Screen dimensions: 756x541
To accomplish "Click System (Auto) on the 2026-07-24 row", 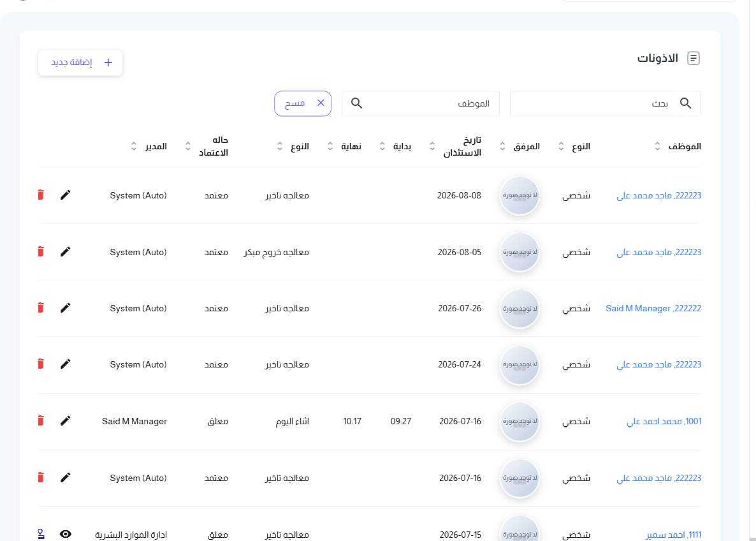I will tap(138, 364).
